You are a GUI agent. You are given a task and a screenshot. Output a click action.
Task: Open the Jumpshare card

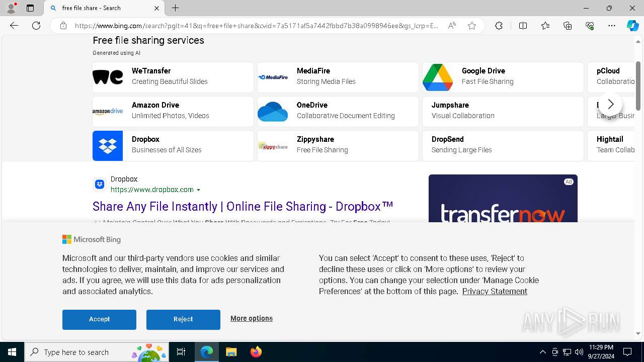503,111
